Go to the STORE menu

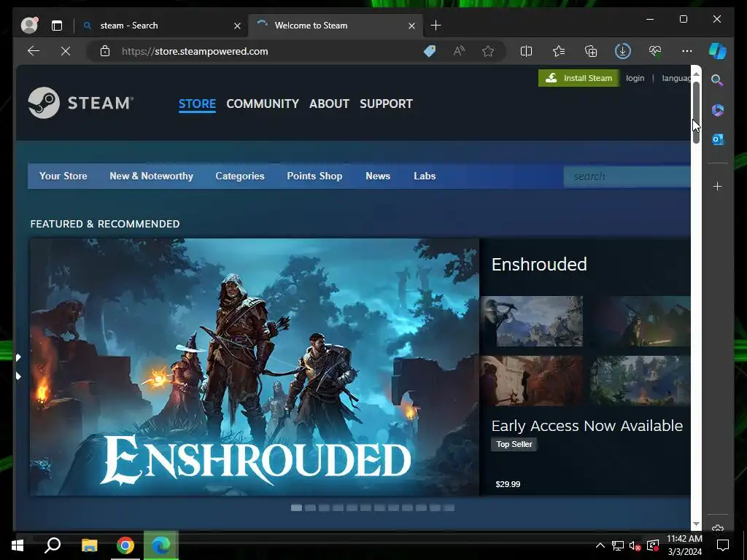(197, 104)
